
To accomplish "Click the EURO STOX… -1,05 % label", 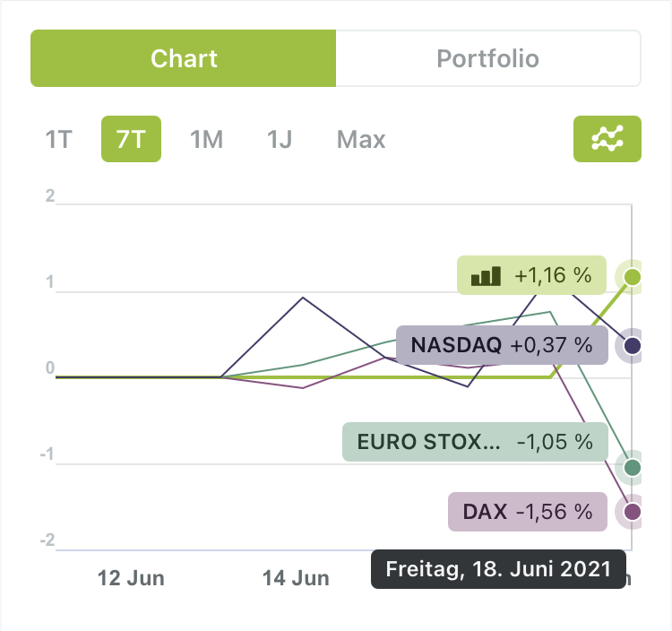I will pos(474,442).
